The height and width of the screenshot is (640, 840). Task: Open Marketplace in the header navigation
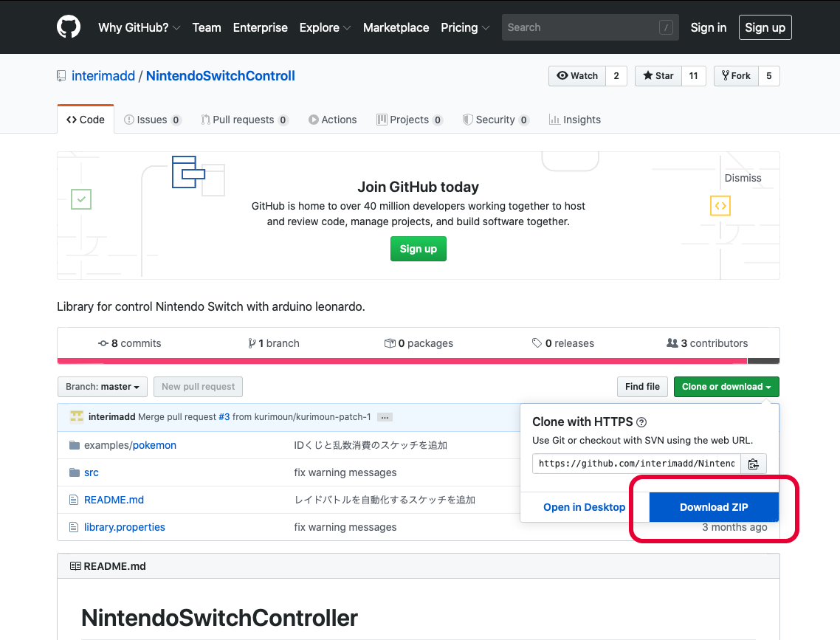pos(396,27)
